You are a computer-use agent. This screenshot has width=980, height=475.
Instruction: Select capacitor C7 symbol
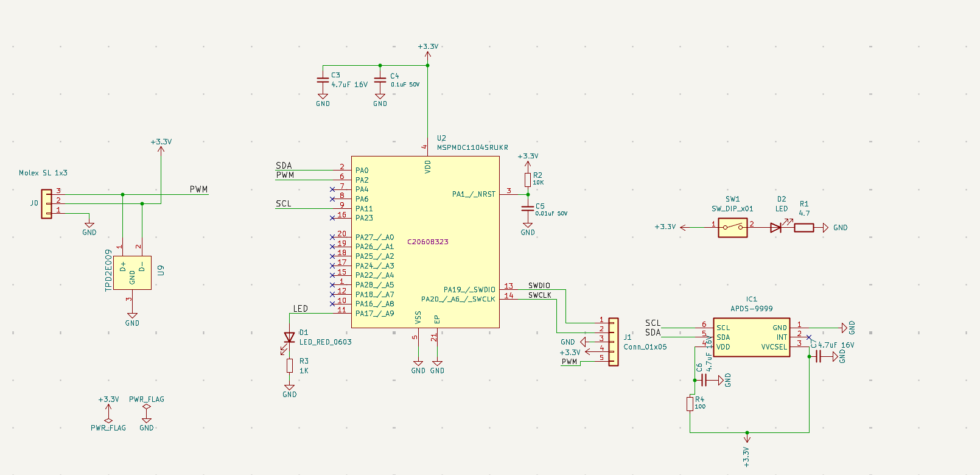(x=818, y=356)
